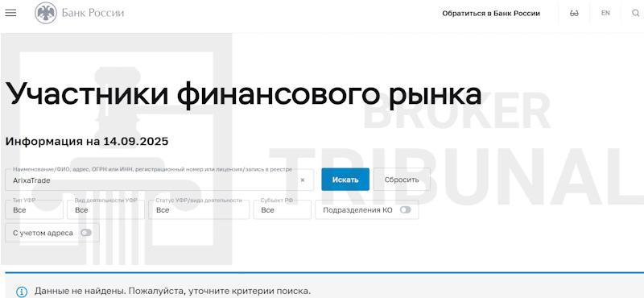Clear the ArixaTrade search text with the ×
Viewport: 644px width, 298px height.
click(303, 180)
